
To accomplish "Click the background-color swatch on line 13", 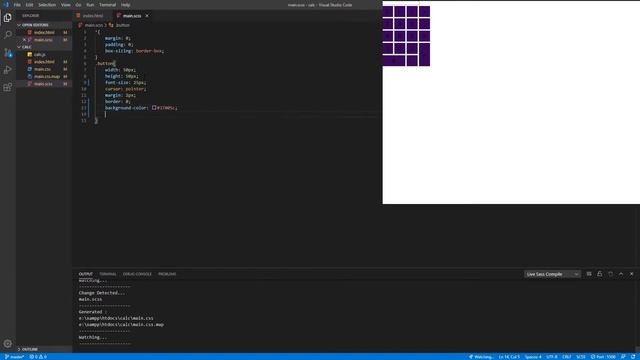I will (x=154, y=108).
